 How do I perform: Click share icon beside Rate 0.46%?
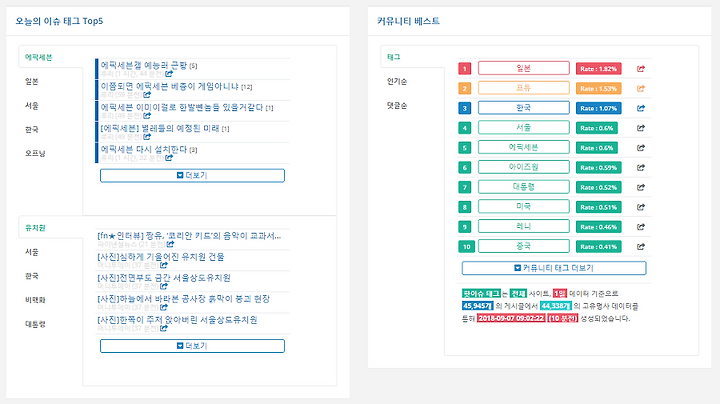pyautogui.click(x=641, y=227)
